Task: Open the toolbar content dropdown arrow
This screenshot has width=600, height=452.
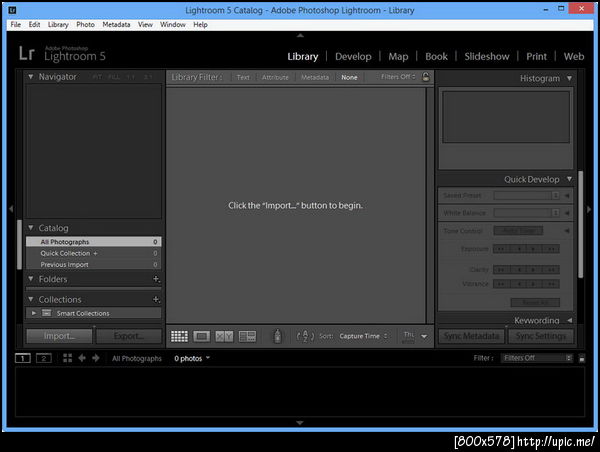Action: pyautogui.click(x=424, y=336)
